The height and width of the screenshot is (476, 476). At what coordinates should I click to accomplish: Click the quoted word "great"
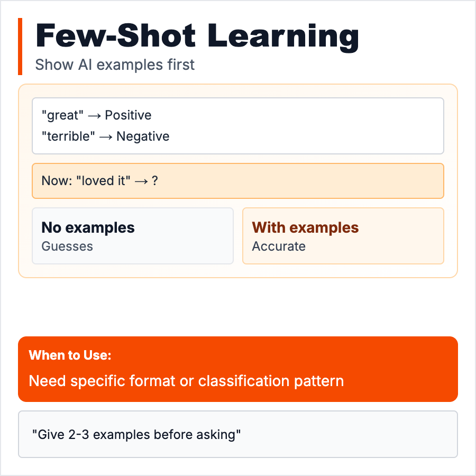coord(59,115)
